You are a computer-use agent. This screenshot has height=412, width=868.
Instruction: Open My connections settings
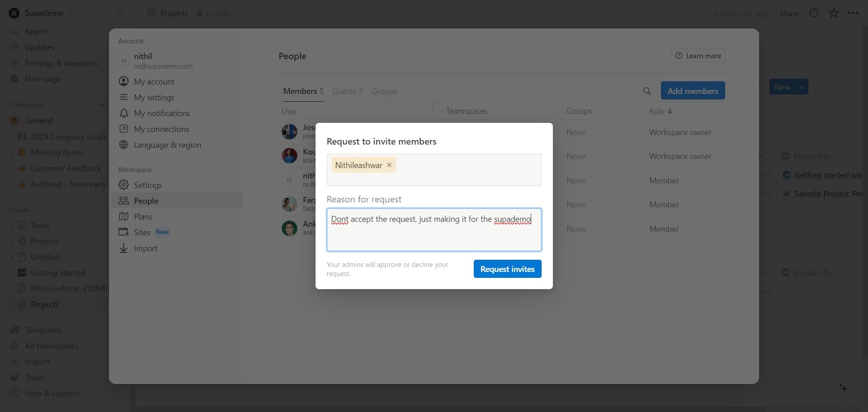[x=161, y=129]
